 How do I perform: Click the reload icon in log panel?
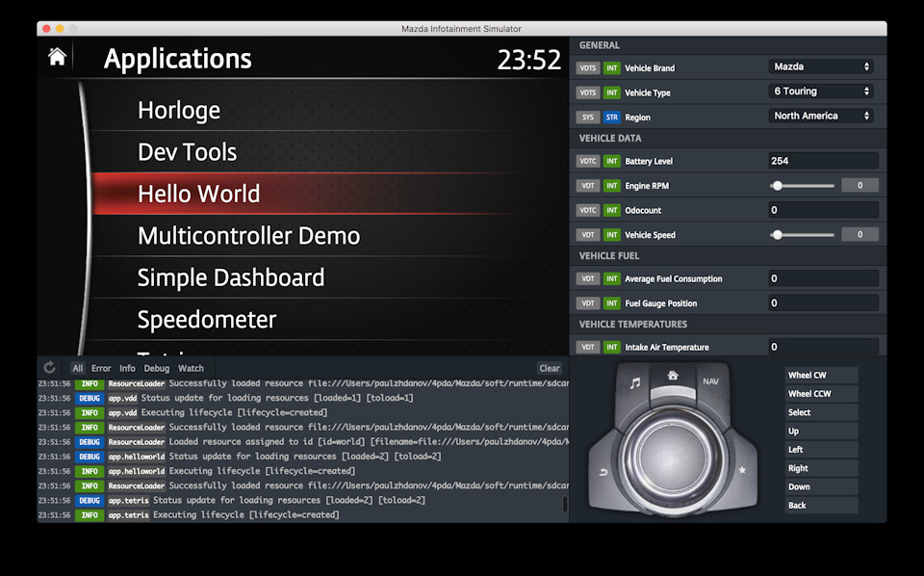point(49,368)
